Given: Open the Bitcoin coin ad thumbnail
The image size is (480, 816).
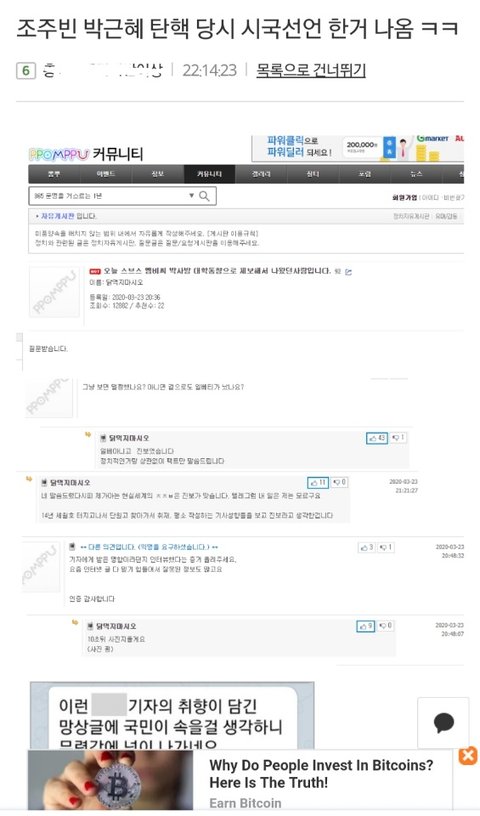Looking at the screenshot, I should pyautogui.click(x=110, y=780).
